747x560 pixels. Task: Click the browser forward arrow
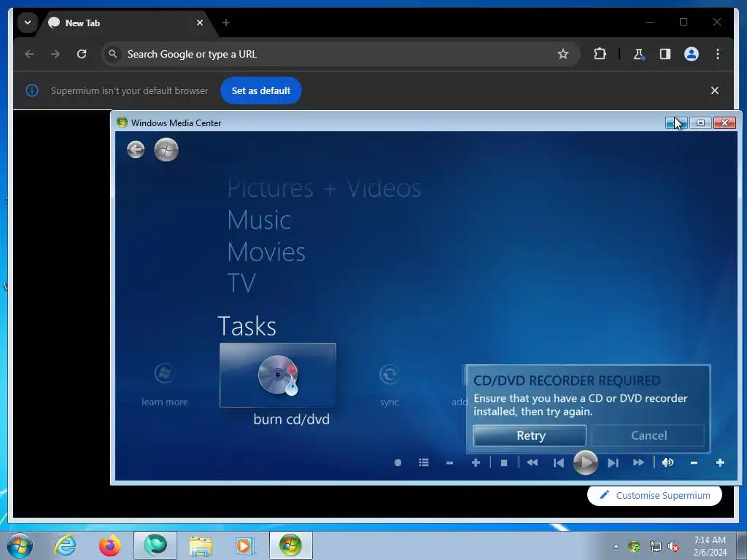[55, 54]
